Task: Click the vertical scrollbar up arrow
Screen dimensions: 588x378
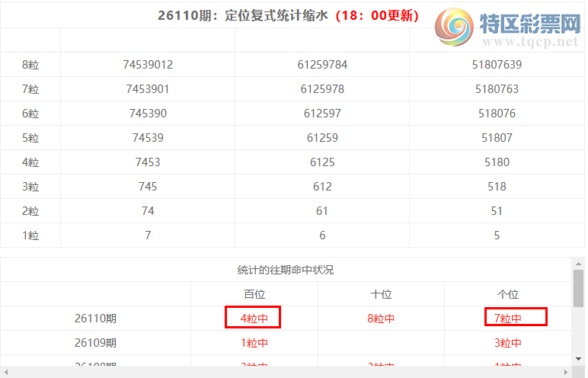Action: pos(578,264)
